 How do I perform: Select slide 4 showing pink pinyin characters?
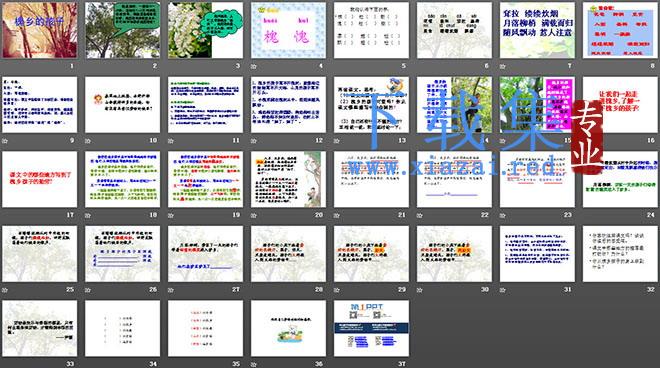[288, 30]
